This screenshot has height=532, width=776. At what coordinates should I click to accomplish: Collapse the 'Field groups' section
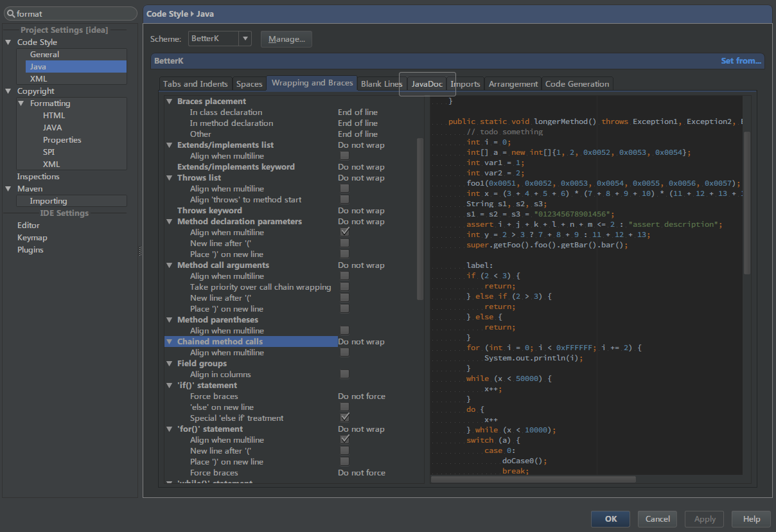coord(169,363)
